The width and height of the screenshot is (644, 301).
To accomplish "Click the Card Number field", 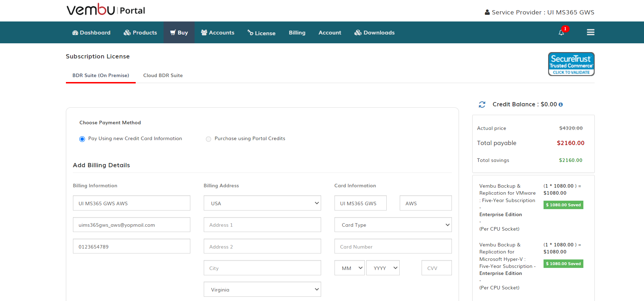I will coord(393,246).
